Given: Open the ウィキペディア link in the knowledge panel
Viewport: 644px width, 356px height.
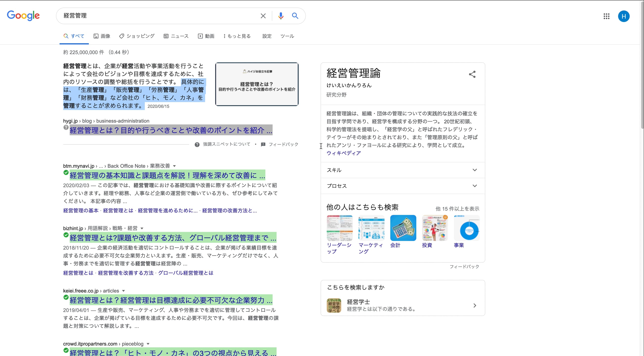Looking at the screenshot, I should [x=343, y=153].
